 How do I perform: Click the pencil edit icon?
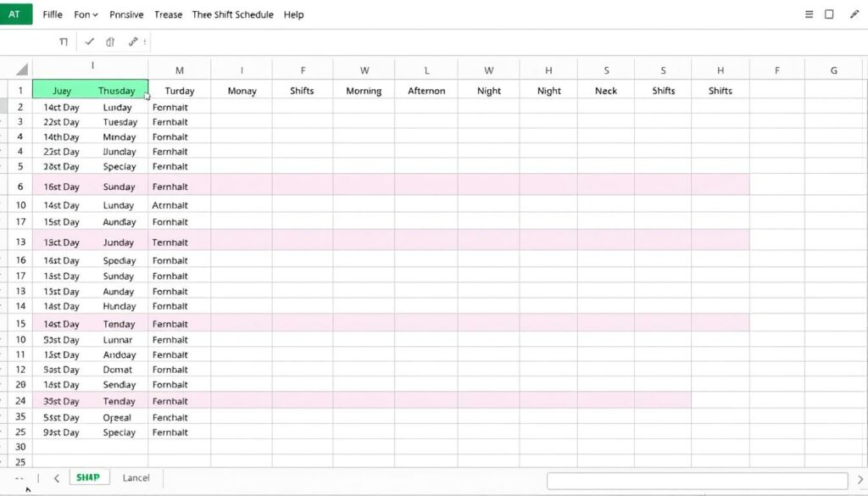854,14
